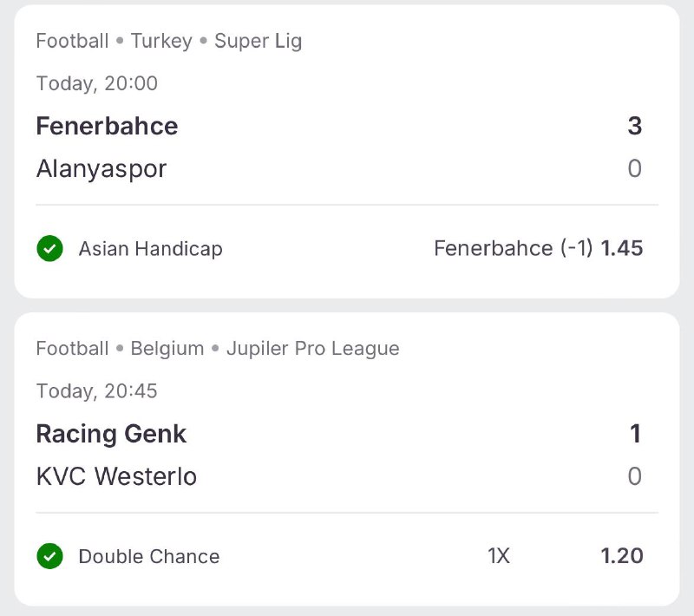Select the KVC Westerlo team name
This screenshot has width=694, height=616.
116,476
